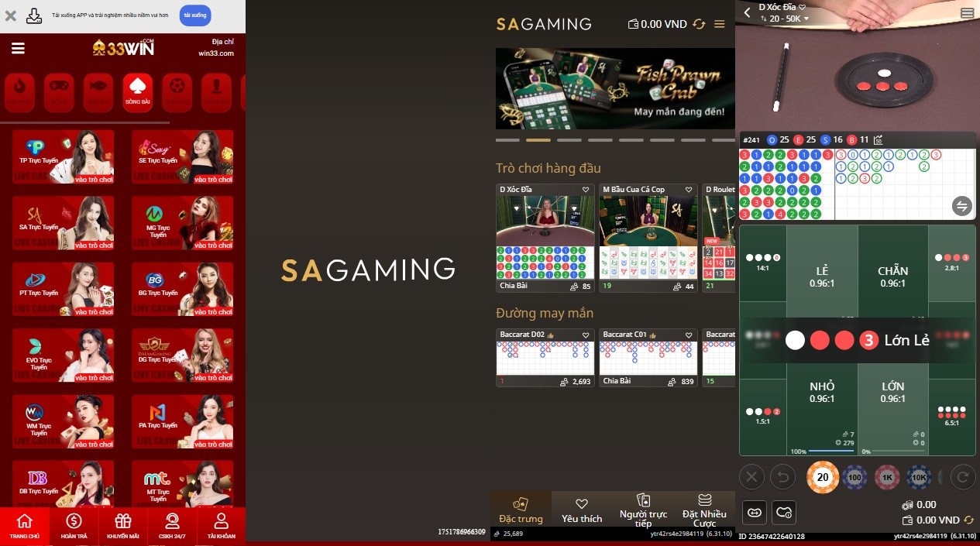Image resolution: width=980 pixels, height=546 pixels.
Task: Select the fish shooting category icon
Action: [x=98, y=92]
